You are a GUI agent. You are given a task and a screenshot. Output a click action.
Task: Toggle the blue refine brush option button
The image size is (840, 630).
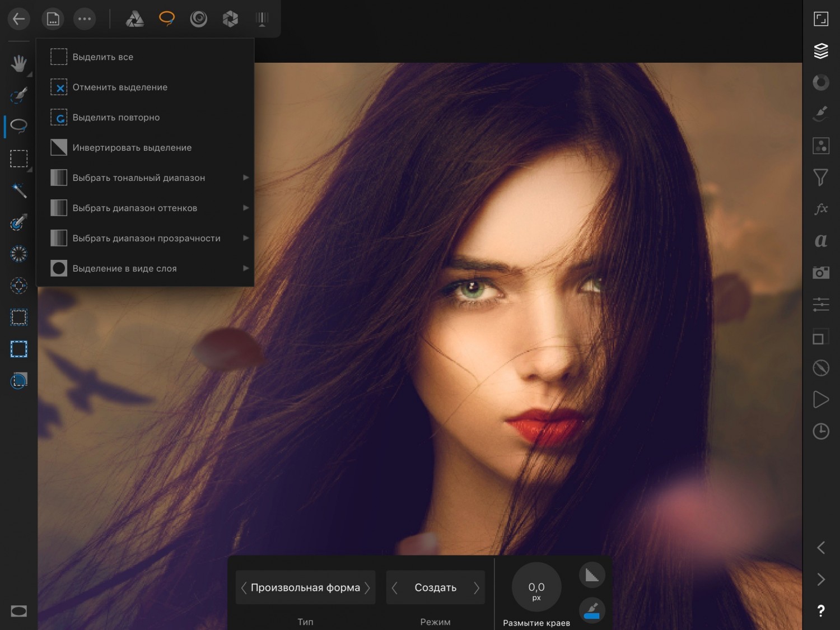click(x=592, y=610)
